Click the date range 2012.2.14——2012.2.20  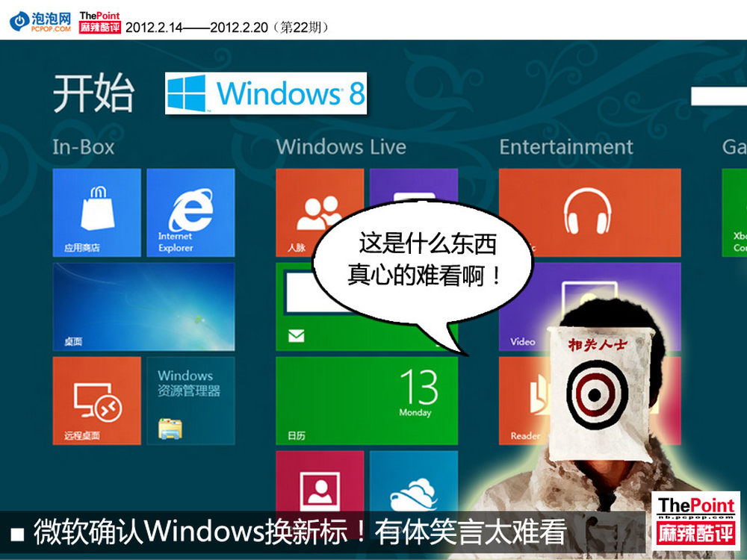[x=196, y=27]
